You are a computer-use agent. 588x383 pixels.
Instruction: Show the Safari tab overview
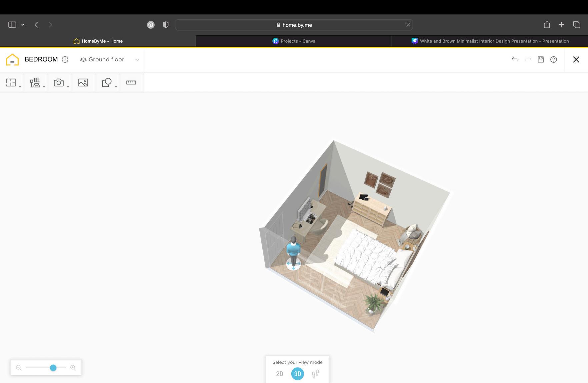(x=577, y=25)
